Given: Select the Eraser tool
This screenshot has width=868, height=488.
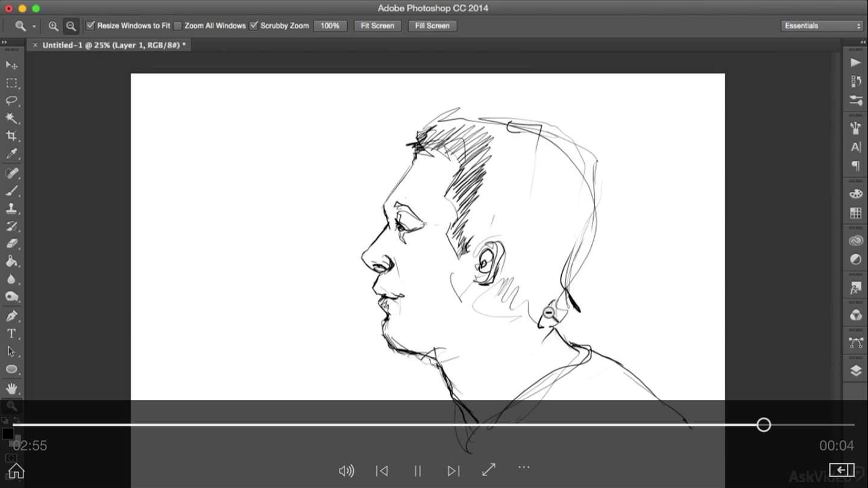Looking at the screenshot, I should pos(11,244).
